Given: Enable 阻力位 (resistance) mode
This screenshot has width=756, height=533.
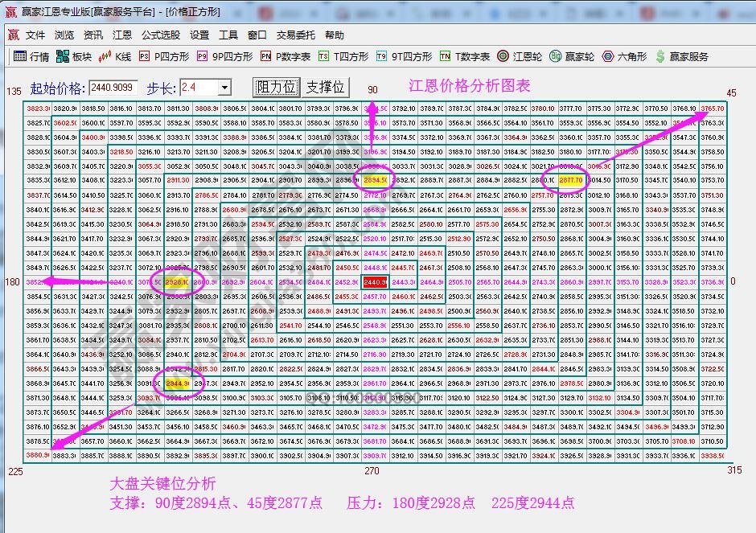Looking at the screenshot, I should coord(276,87).
